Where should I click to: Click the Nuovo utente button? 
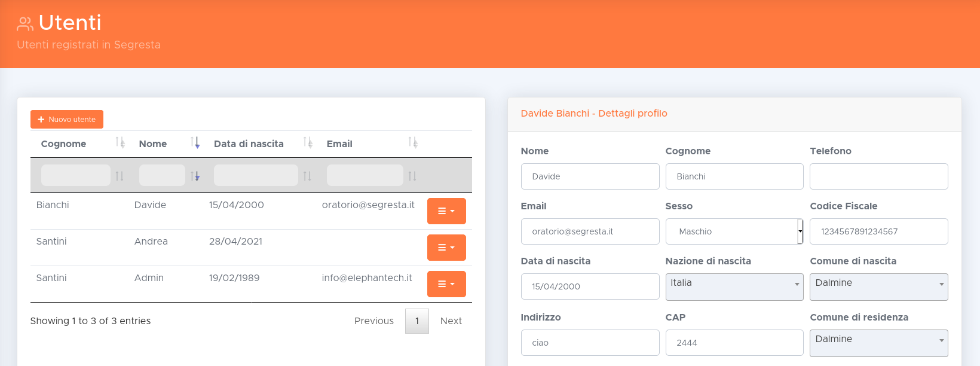[x=67, y=120]
